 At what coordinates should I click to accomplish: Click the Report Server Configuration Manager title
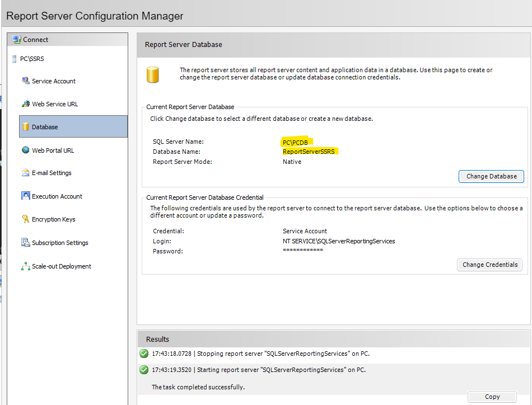click(x=95, y=16)
